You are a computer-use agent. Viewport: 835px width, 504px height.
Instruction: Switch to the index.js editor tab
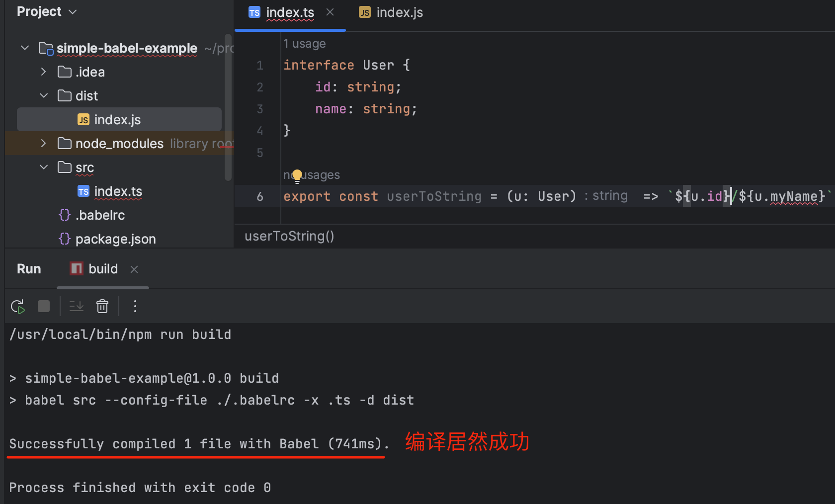399,12
